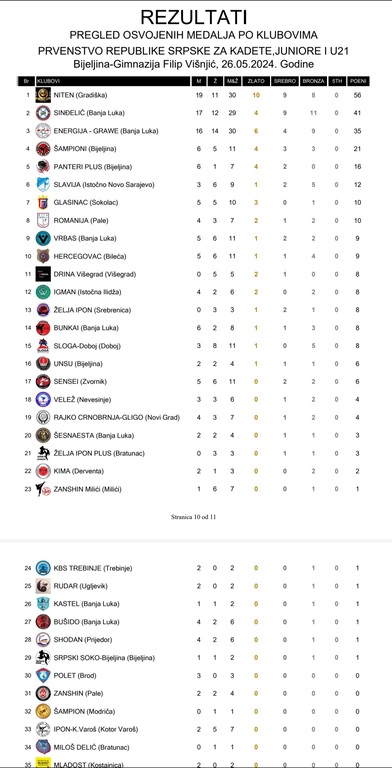
Task: Click the VRBAS (Banja Luka) club logo
Action: pos(43,238)
